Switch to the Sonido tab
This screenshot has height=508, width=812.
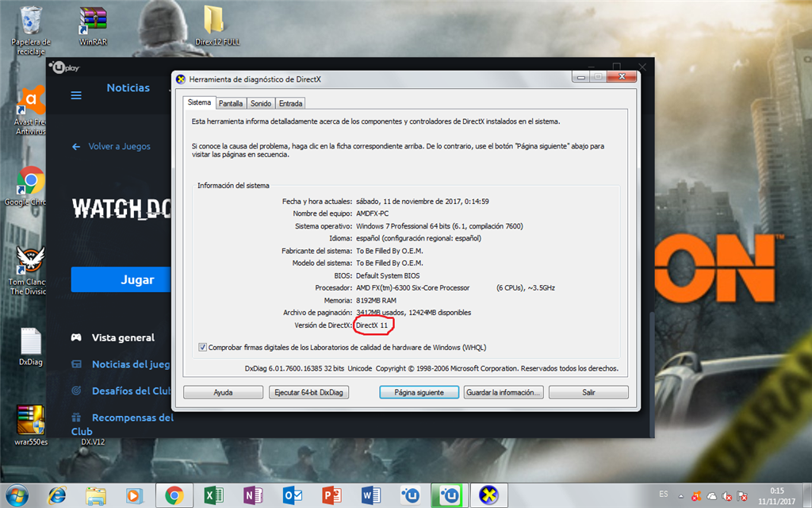pyautogui.click(x=260, y=103)
